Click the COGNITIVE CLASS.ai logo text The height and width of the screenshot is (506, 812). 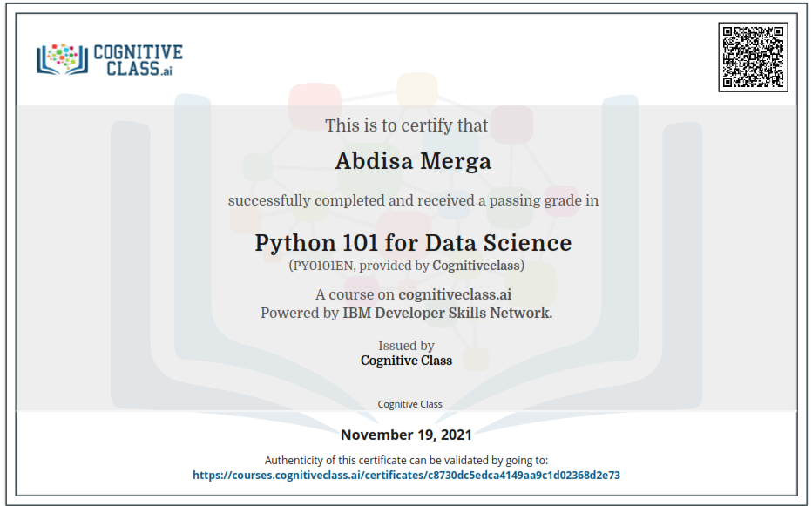coord(138,60)
